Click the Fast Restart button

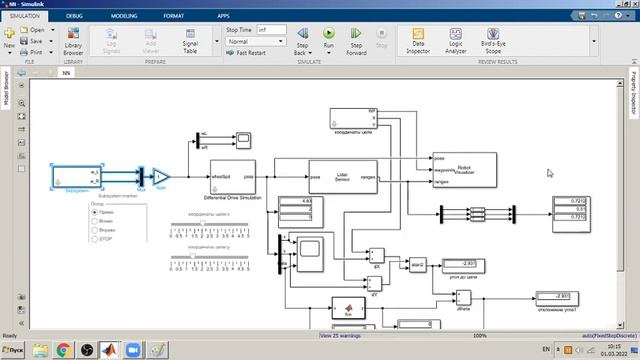[246, 53]
